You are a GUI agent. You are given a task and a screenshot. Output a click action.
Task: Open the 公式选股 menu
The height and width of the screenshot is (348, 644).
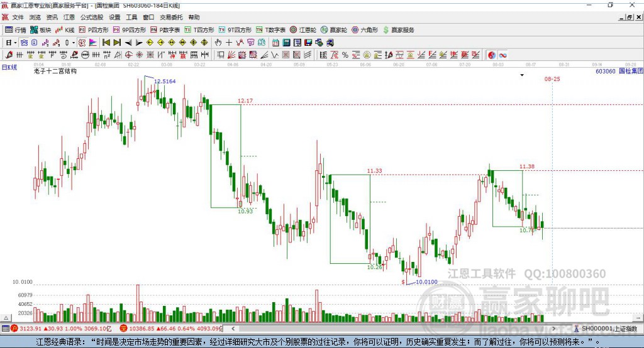click(92, 17)
